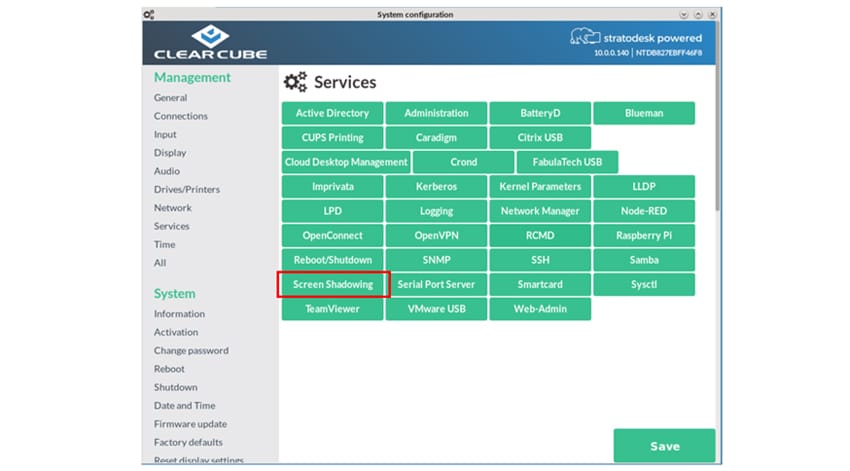
Task: Click the System section heading
Action: [x=174, y=294]
